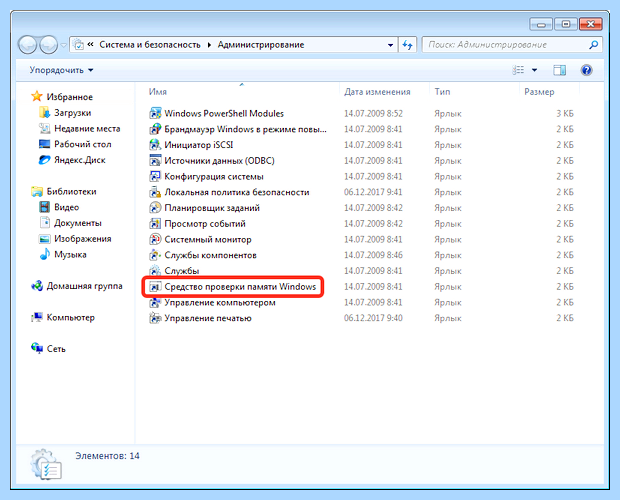620x500 pixels.
Task: Click the Back navigation button
Action: pos(28,45)
